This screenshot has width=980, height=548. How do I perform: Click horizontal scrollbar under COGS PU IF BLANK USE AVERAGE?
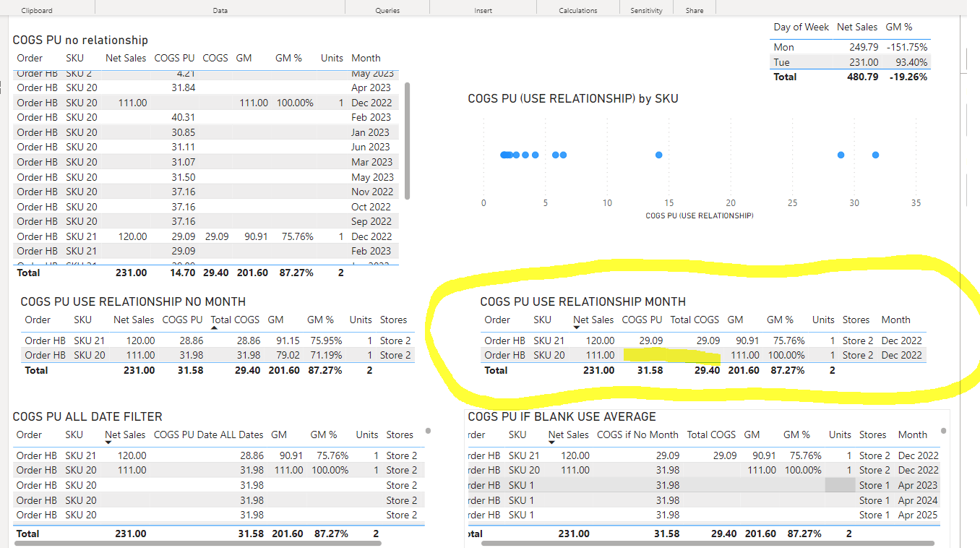click(707, 543)
